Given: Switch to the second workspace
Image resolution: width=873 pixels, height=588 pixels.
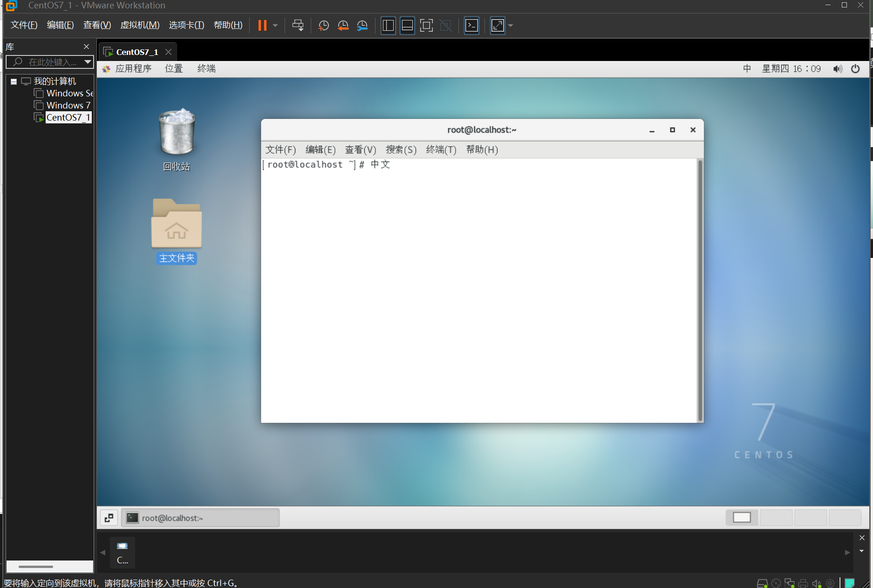Looking at the screenshot, I should click(x=776, y=518).
